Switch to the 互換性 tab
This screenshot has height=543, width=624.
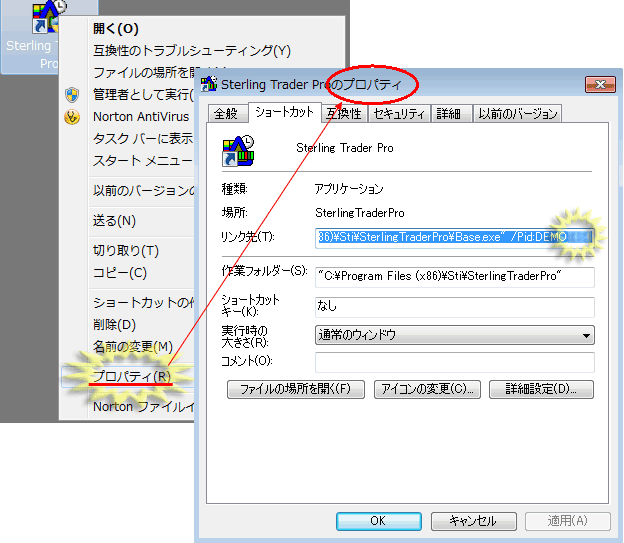click(344, 114)
